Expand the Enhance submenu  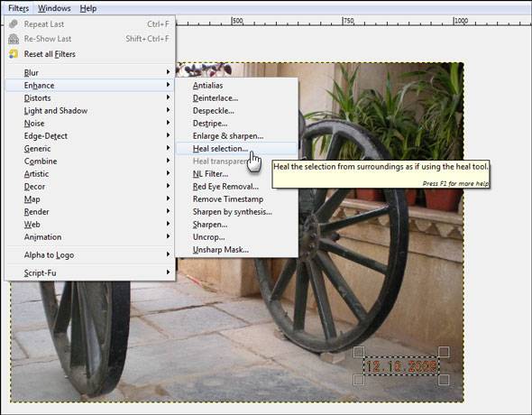89,85
